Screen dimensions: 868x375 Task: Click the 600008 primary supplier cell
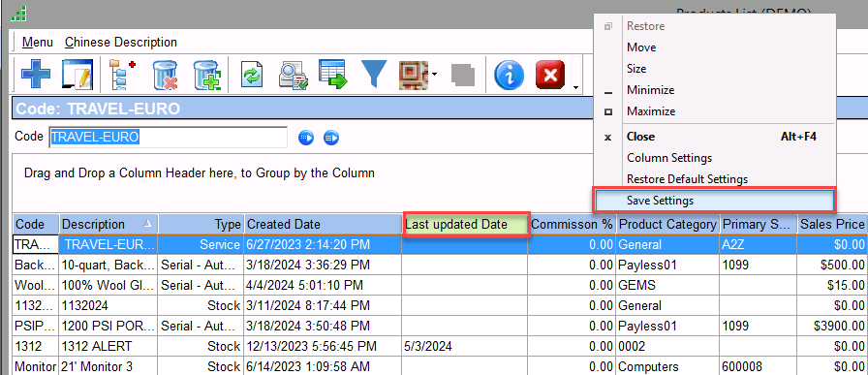coord(758,366)
